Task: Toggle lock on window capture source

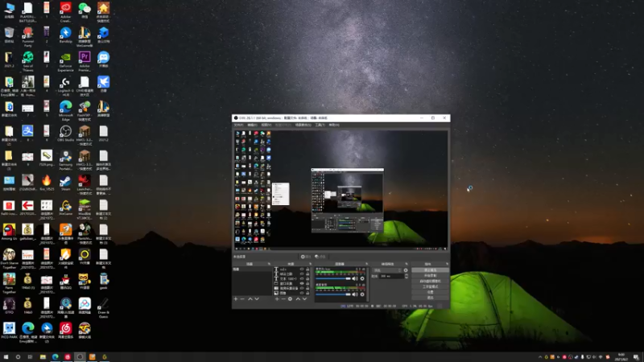Action: click(308, 284)
